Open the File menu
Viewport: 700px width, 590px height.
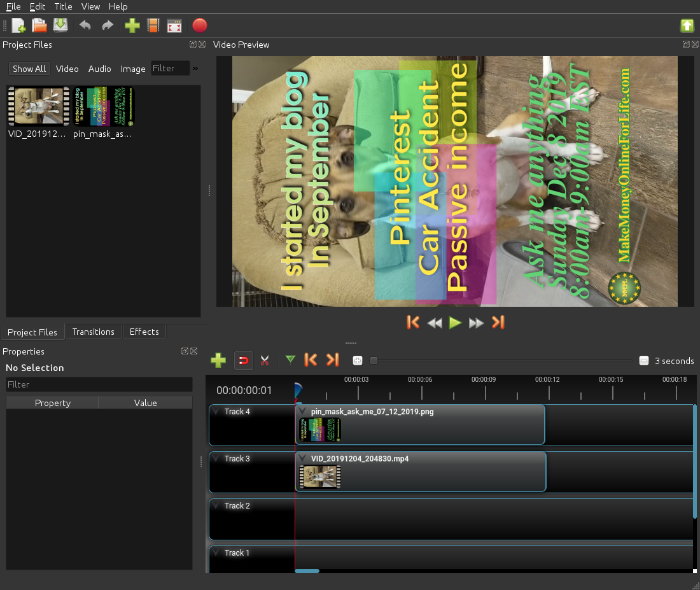(x=13, y=6)
